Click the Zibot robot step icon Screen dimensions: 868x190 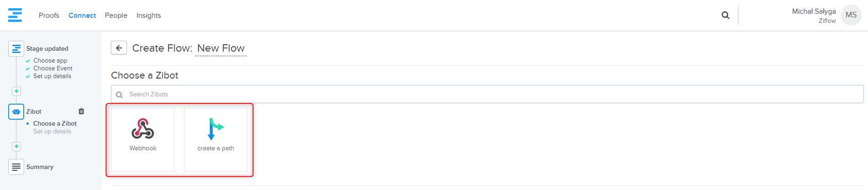tap(16, 111)
